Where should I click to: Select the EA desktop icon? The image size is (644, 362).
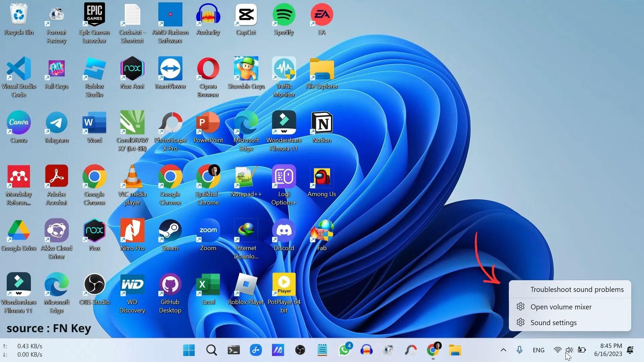(x=322, y=19)
